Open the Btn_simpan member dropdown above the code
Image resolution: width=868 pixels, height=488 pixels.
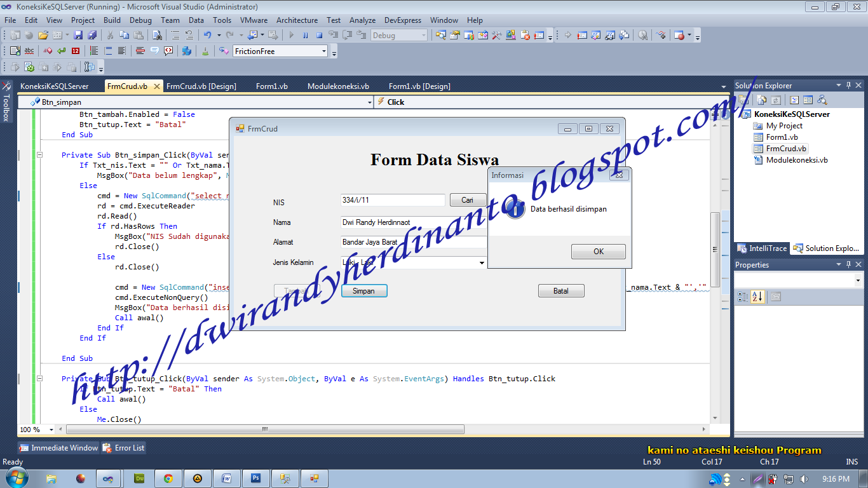click(x=370, y=101)
